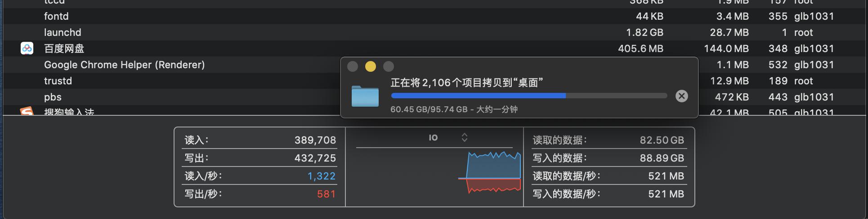Viewport: 868px width, 219px height.
Task: Click the folder icon in copy dialog
Action: 365,96
